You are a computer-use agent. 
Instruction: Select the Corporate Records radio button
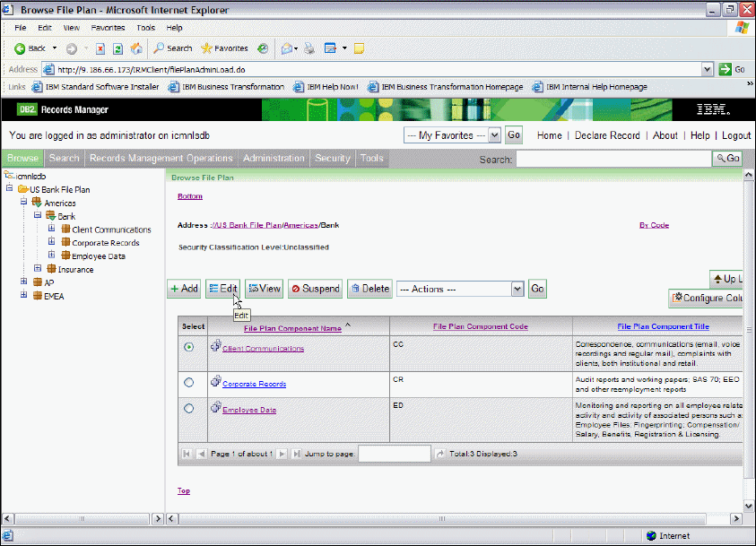pos(188,383)
